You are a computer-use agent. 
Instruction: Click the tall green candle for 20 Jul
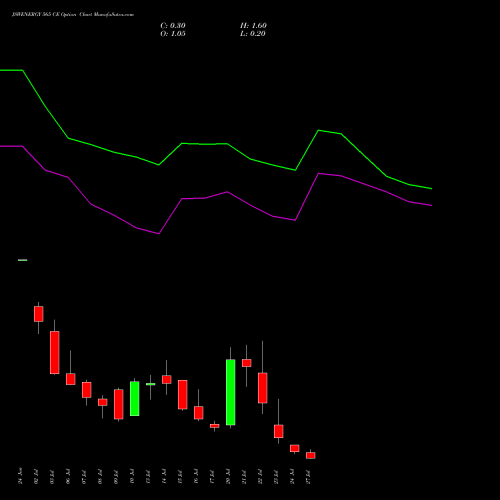pyautogui.click(x=230, y=392)
